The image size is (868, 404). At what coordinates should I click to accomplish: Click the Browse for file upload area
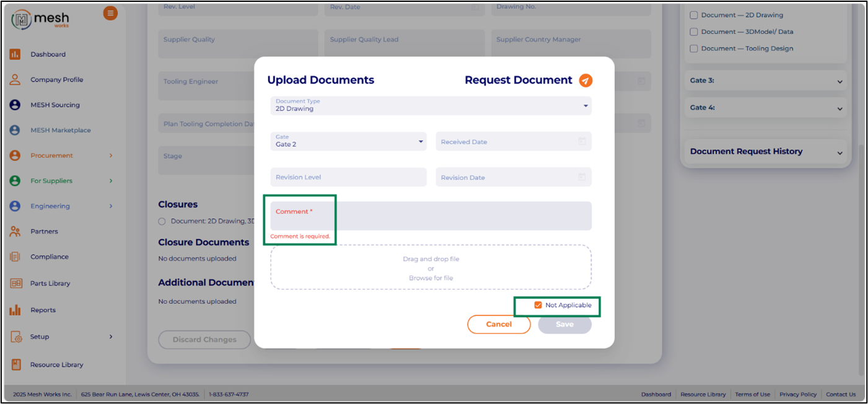[x=431, y=278]
